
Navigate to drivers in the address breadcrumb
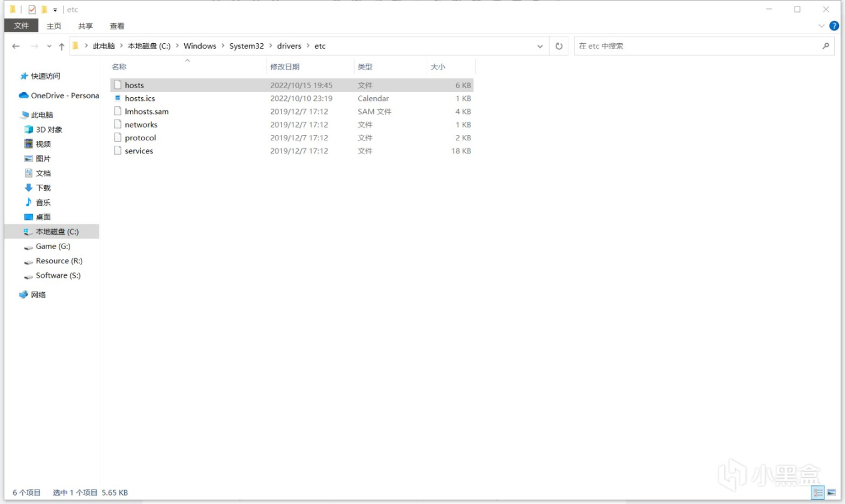pyautogui.click(x=289, y=46)
